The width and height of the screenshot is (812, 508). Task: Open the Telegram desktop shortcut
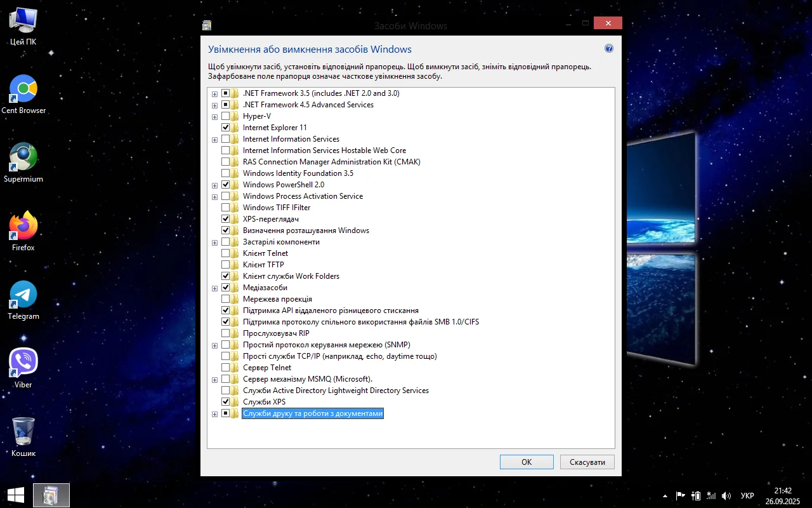tap(23, 295)
